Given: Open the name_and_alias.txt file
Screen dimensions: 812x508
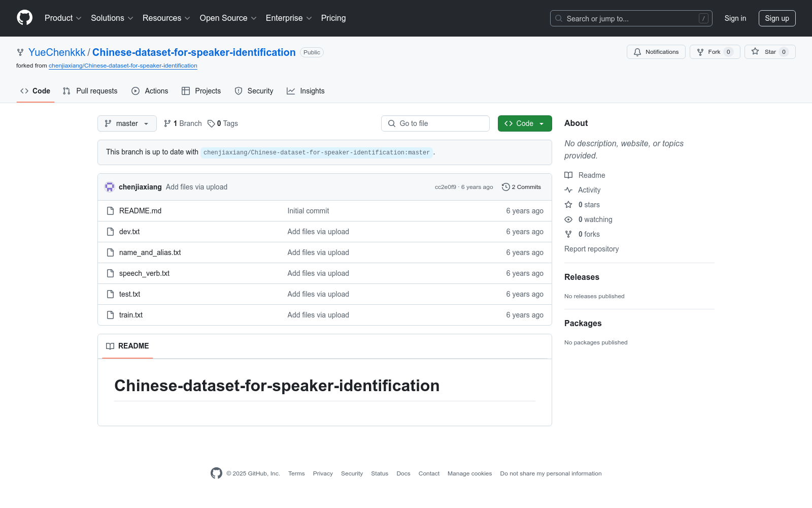Looking at the screenshot, I should (150, 252).
